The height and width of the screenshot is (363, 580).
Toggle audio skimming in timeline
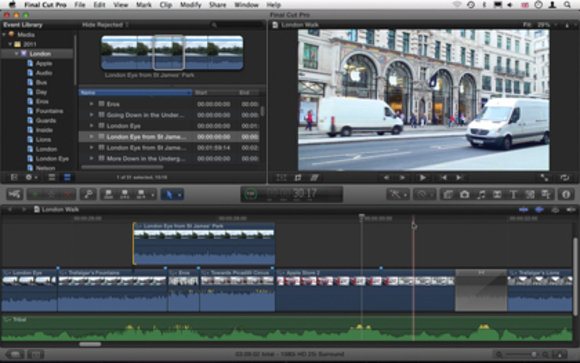pyautogui.click(x=539, y=210)
